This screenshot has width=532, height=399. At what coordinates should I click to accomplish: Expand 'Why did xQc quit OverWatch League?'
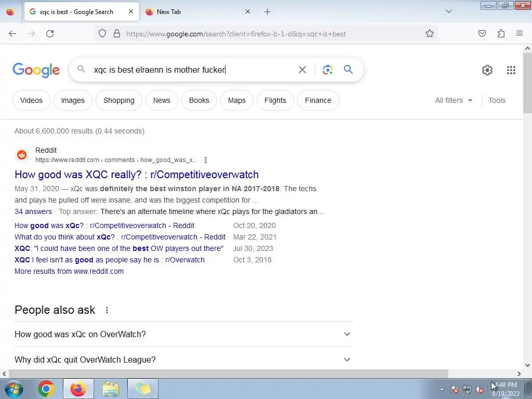pyautogui.click(x=183, y=360)
